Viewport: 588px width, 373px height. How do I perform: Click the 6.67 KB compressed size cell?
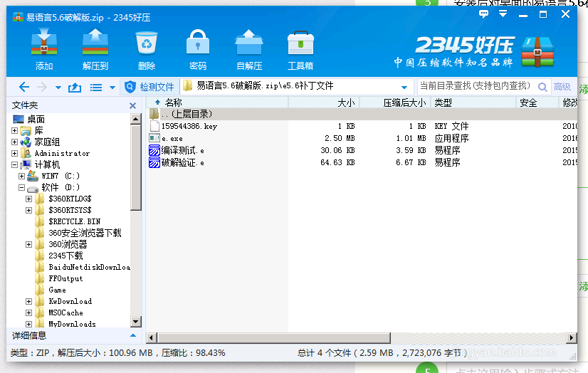click(x=411, y=162)
